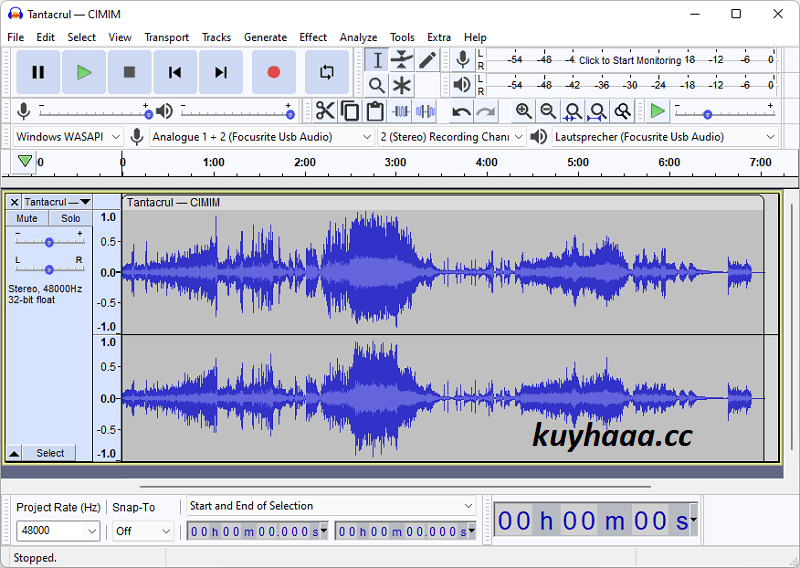Open the Project Rate 48000 dropdown

(x=58, y=531)
